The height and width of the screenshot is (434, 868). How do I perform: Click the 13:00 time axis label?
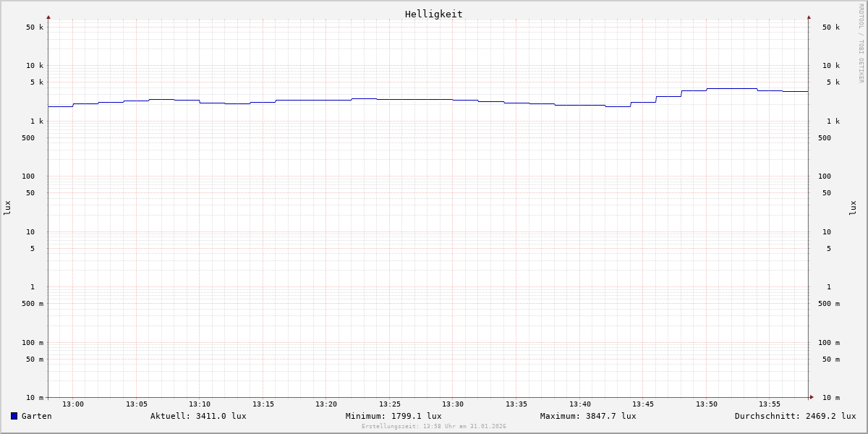click(73, 404)
